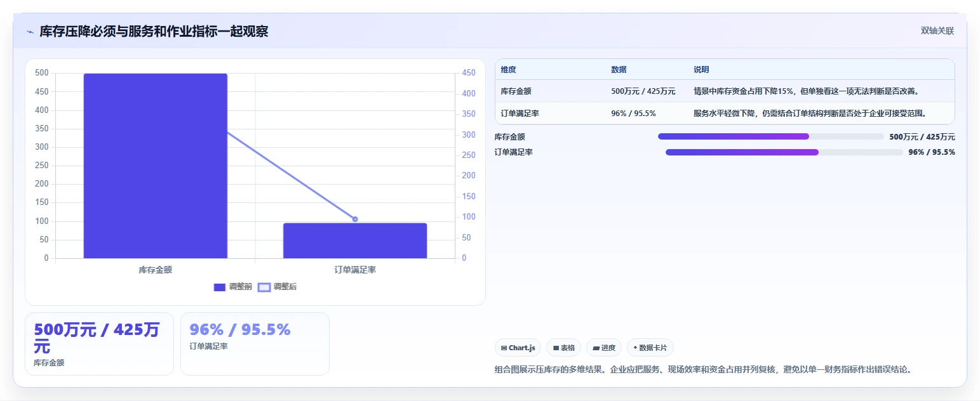Click the 维度 table header

coord(508,70)
